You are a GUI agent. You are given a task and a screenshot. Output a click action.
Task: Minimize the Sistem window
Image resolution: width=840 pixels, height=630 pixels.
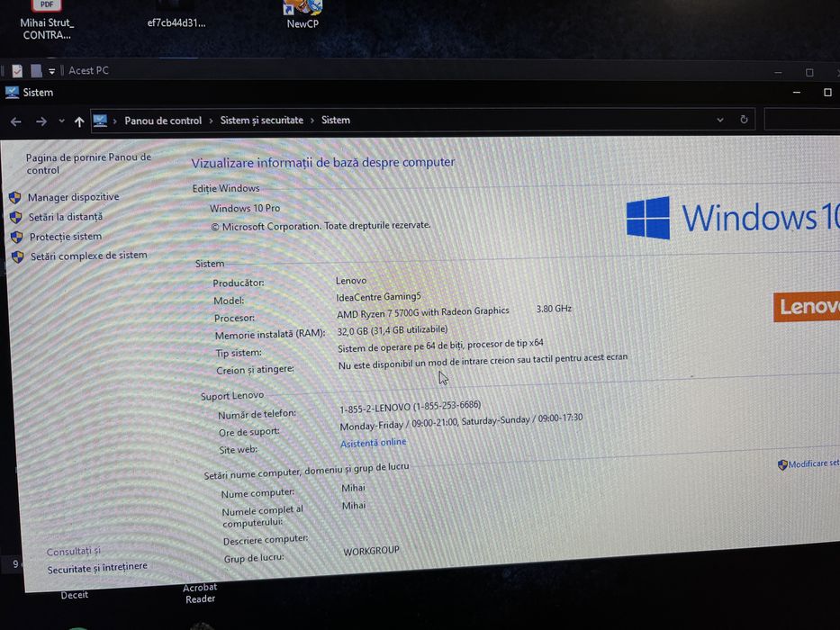tap(797, 93)
